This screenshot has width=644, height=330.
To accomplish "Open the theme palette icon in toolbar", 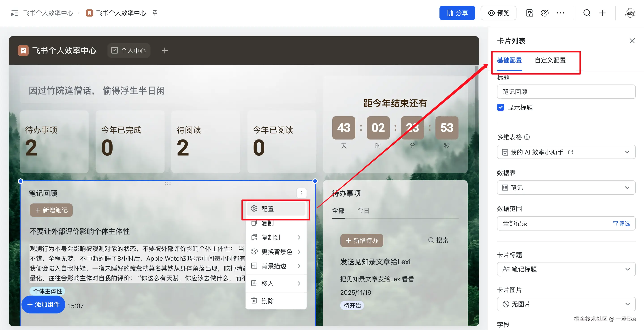I will pos(544,13).
